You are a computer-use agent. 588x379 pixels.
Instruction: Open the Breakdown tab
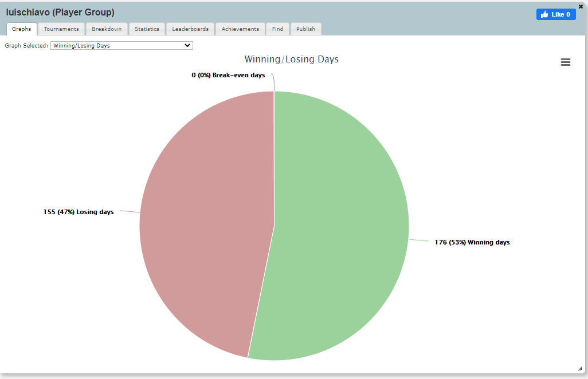107,29
